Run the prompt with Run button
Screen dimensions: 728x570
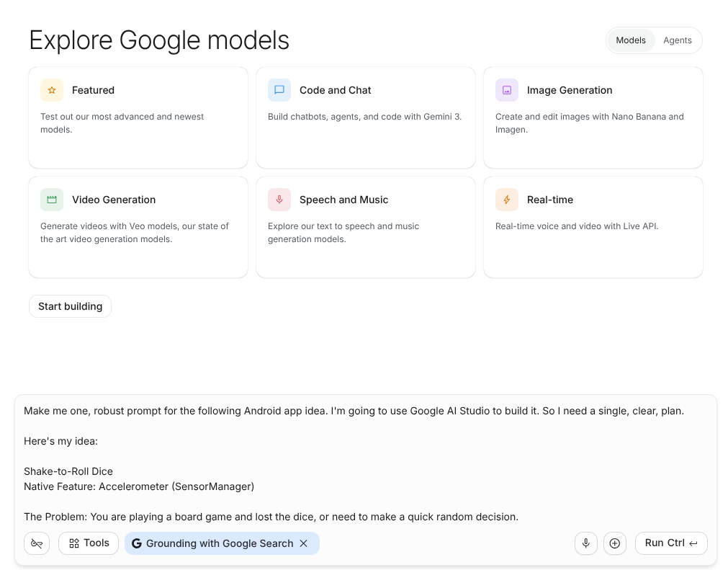coord(671,543)
